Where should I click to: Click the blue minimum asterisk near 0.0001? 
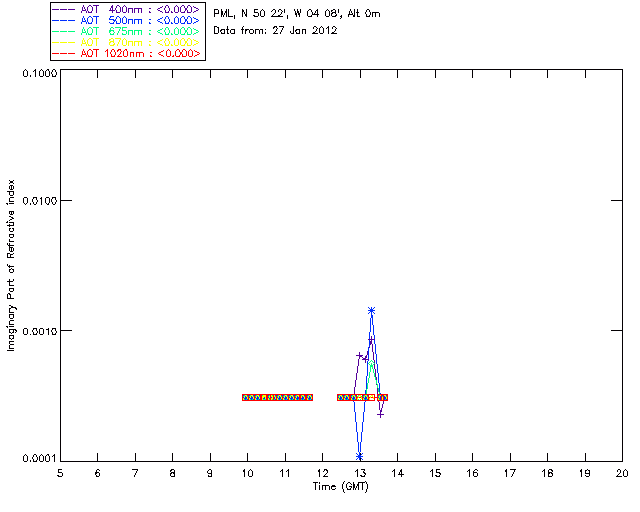click(x=359, y=456)
